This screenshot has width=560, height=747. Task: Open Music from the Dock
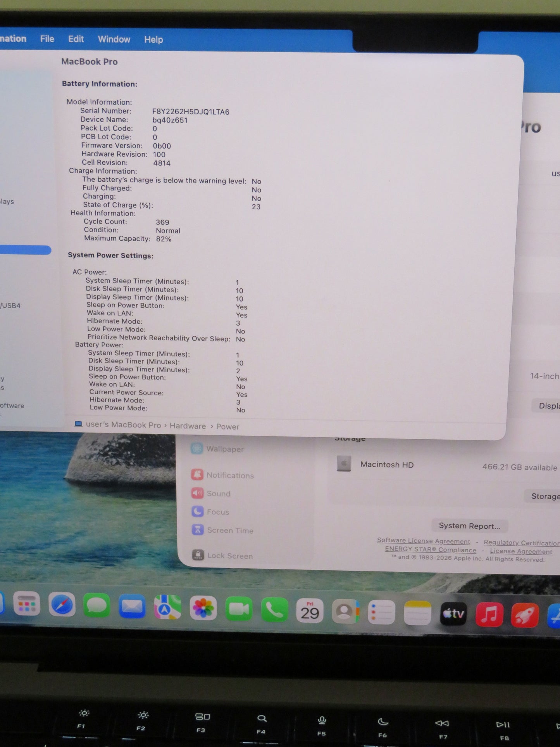(x=489, y=614)
